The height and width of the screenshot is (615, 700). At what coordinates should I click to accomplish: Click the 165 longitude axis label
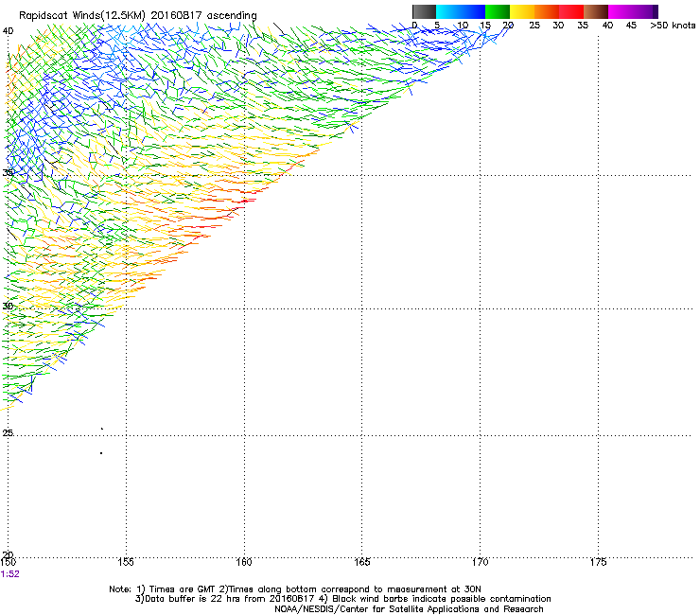point(361,562)
